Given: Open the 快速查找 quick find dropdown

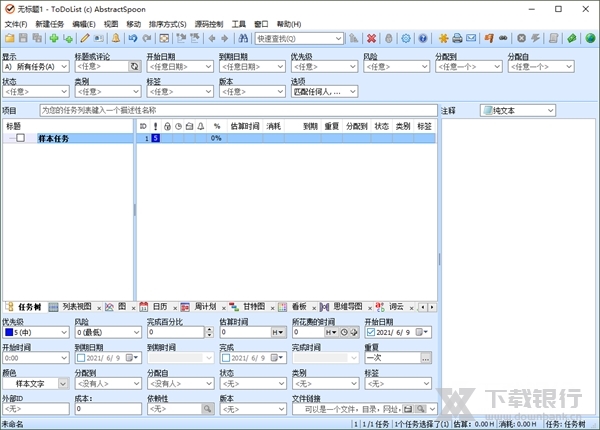Looking at the screenshot, I should coord(338,38).
